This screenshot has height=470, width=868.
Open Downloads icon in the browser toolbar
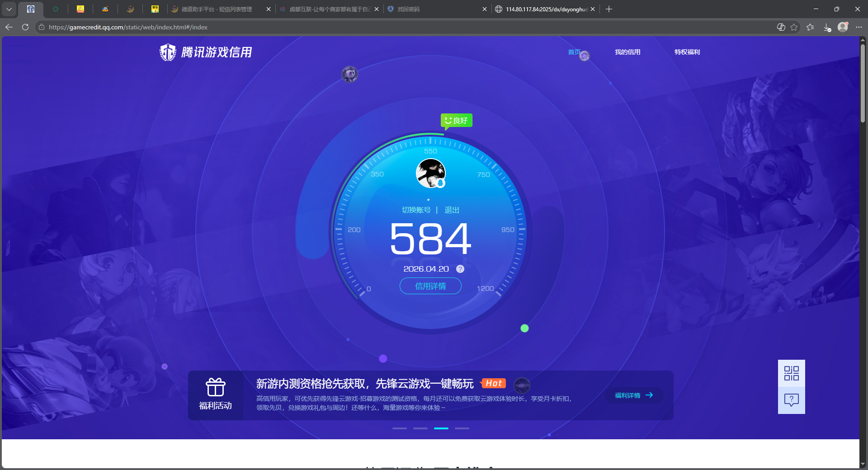[827, 27]
